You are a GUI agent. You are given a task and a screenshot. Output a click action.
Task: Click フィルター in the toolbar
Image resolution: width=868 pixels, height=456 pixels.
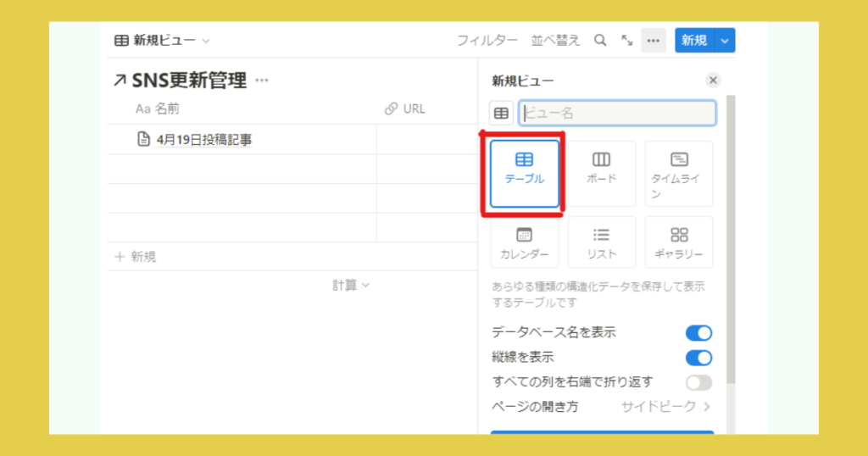tap(487, 40)
